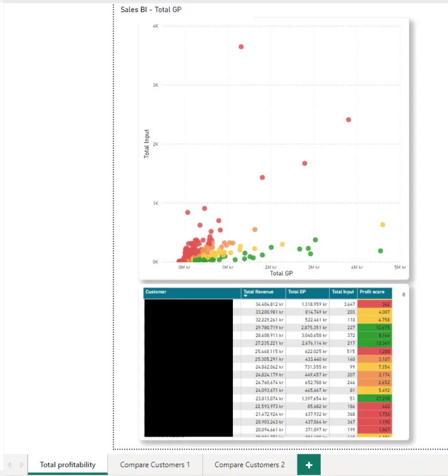Select the green scatter dot near 5M kr

(x=381, y=251)
